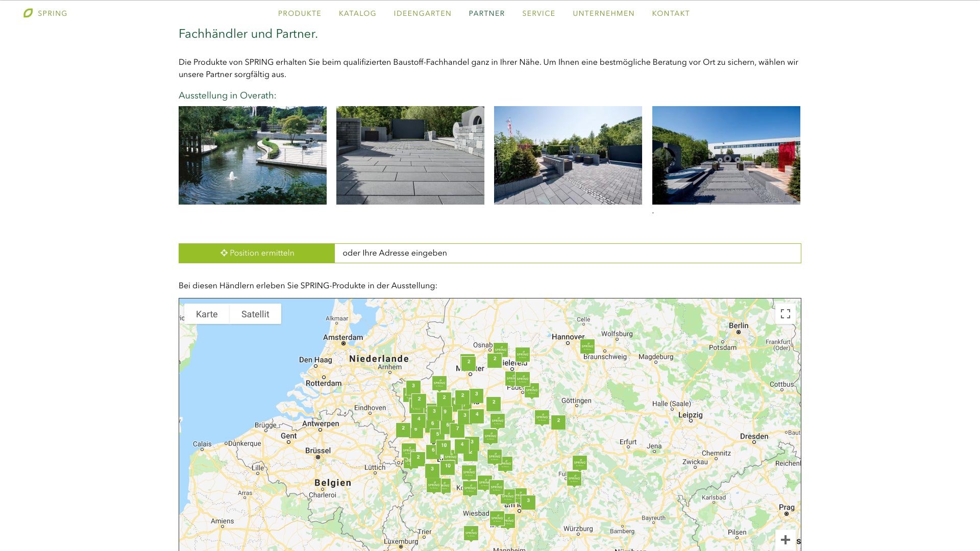The height and width of the screenshot is (551, 980).
Task: Click SPRING marker near Trier
Action: click(471, 534)
